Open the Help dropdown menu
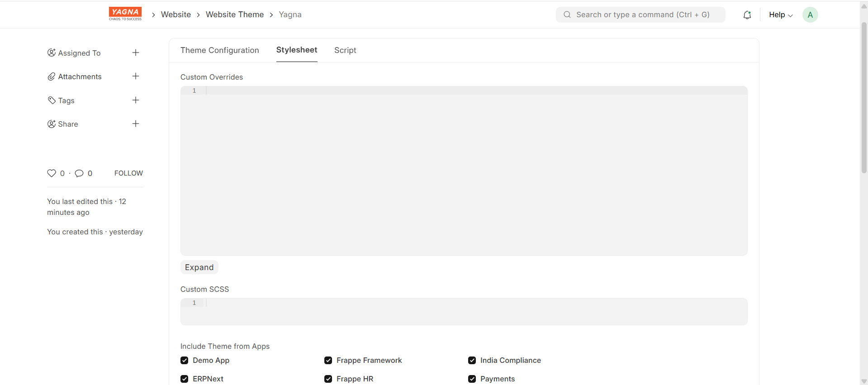The image size is (868, 385). coord(780,15)
